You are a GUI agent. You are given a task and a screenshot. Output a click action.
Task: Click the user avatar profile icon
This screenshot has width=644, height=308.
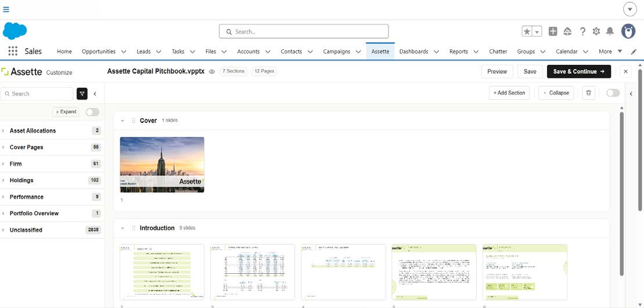click(628, 31)
